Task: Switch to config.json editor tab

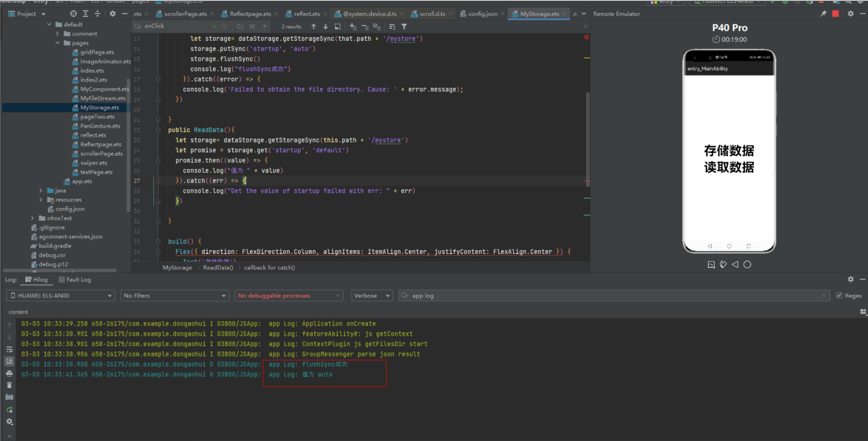Action: 482,14
